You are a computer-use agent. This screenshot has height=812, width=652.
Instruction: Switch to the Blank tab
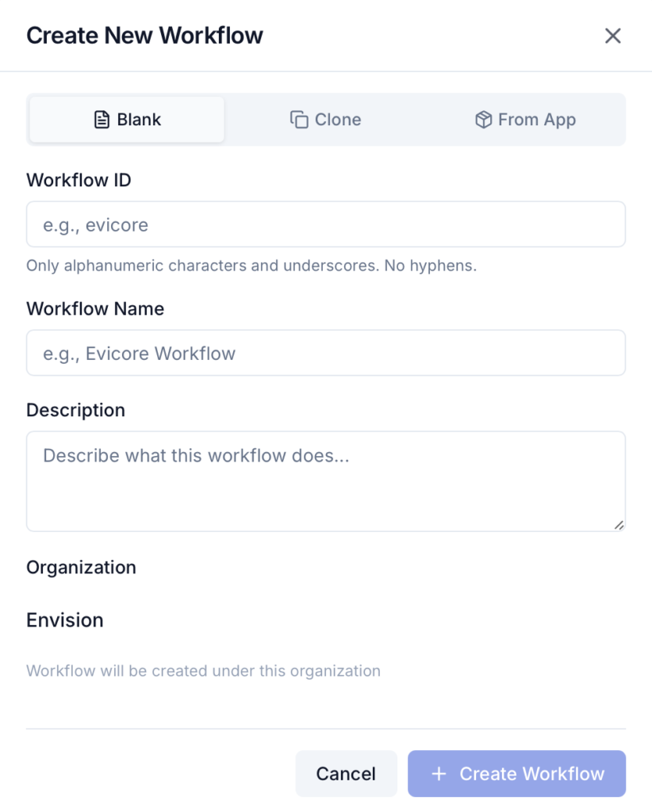click(127, 120)
